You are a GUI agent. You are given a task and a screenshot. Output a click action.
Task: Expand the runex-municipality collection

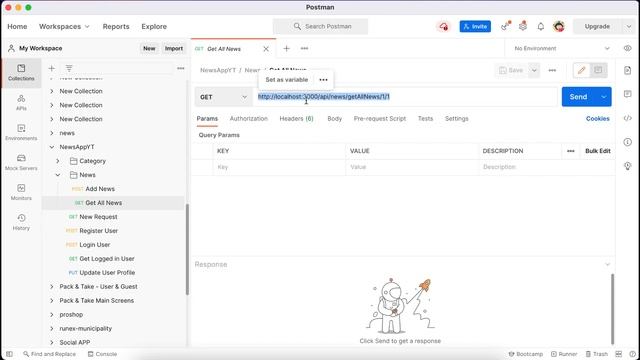tap(51, 329)
